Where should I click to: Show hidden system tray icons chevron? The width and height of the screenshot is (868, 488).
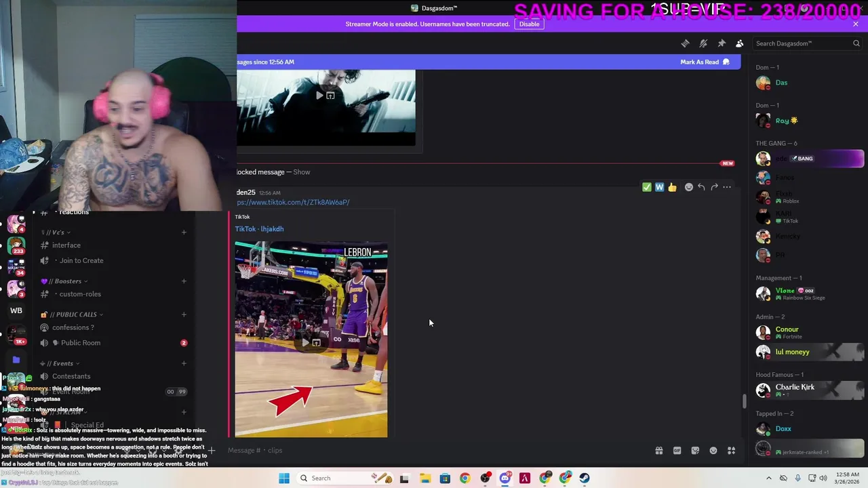coord(768,479)
